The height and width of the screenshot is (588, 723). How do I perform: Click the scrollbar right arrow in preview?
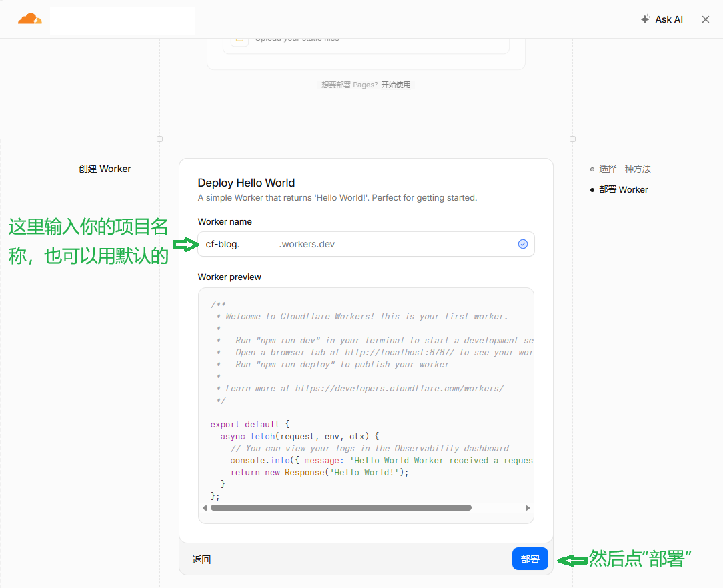[528, 508]
